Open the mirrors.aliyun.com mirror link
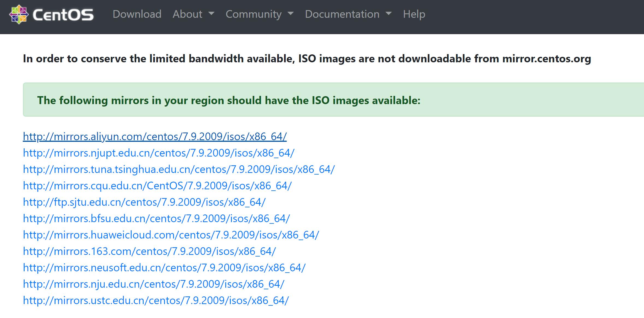This screenshot has width=644, height=318. click(x=154, y=136)
